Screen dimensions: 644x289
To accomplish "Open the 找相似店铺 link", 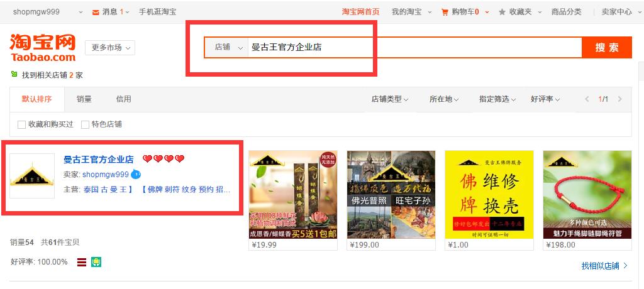I will (604, 266).
